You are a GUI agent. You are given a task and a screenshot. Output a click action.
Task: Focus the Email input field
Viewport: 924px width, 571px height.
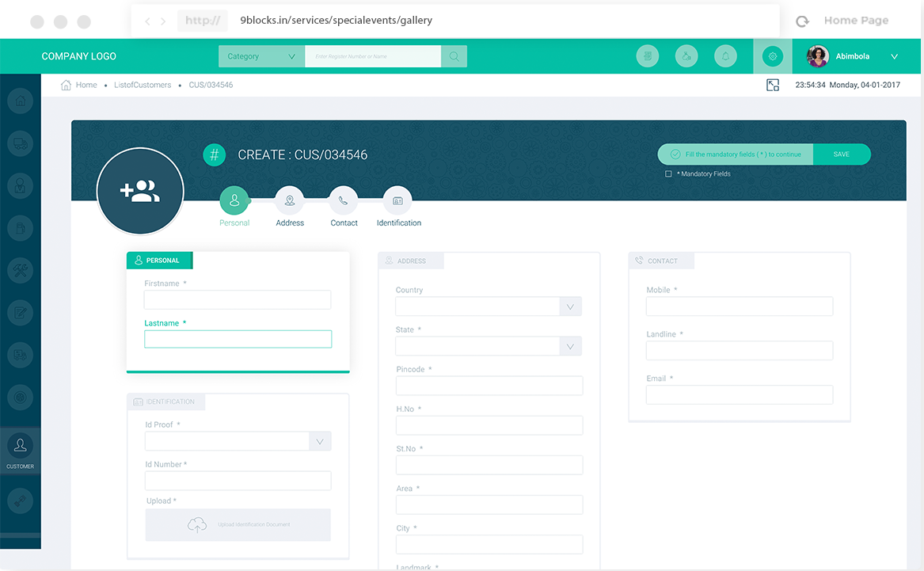pos(740,395)
